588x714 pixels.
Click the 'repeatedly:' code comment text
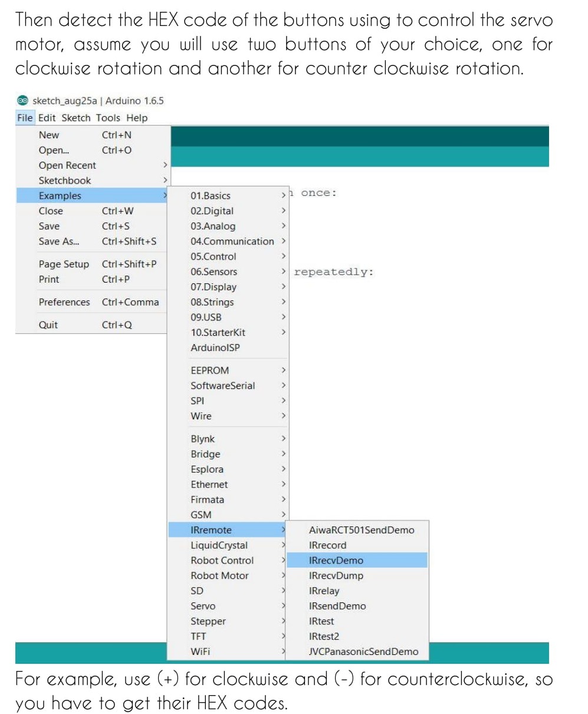tap(334, 272)
